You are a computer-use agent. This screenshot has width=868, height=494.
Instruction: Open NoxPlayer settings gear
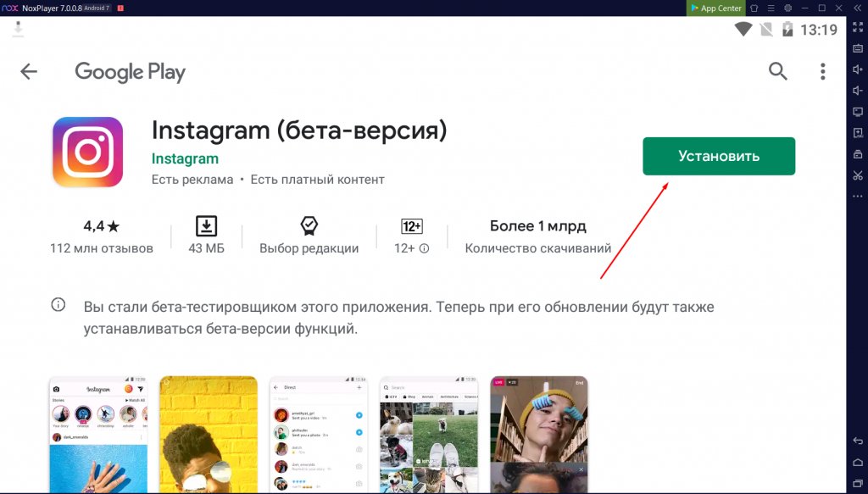point(787,8)
